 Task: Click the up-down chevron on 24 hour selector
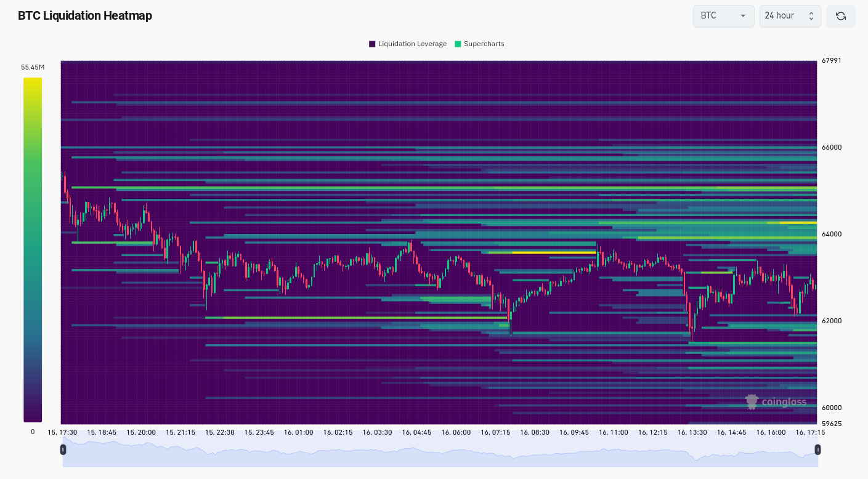pyautogui.click(x=811, y=16)
